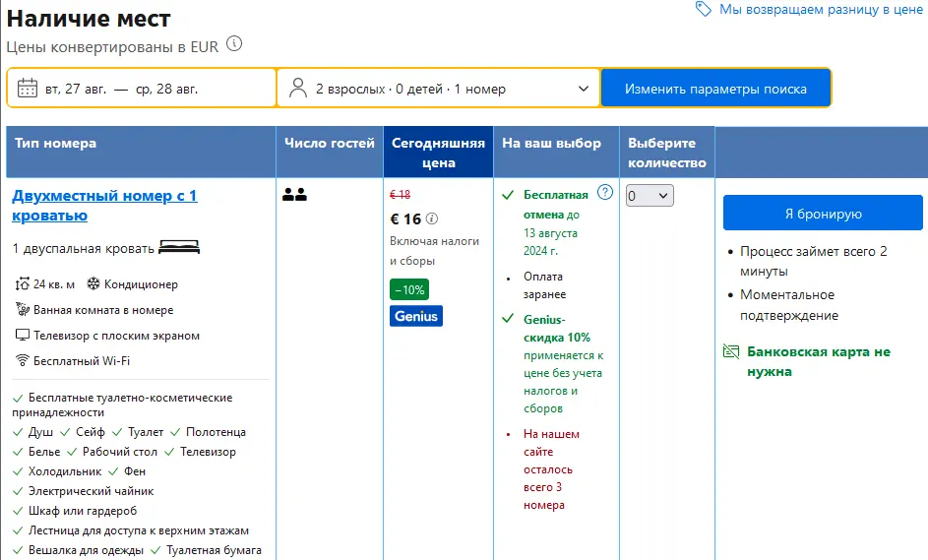Click info icon next to EUR conversion text

pyautogui.click(x=233, y=44)
